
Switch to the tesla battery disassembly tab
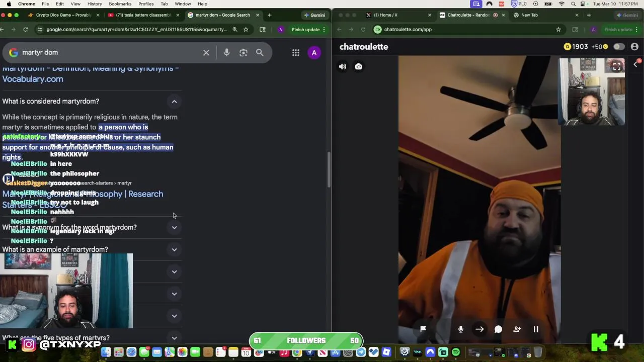coord(143,15)
